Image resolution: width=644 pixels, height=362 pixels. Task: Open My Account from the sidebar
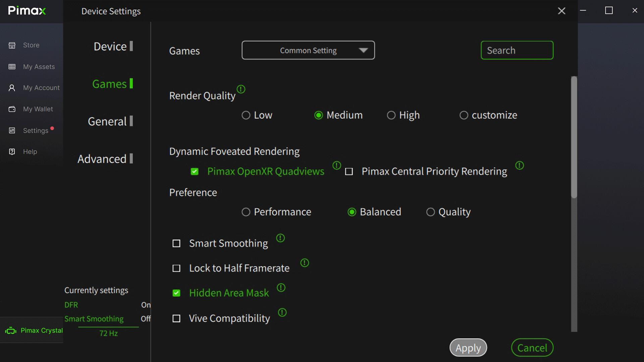tap(12, 87)
